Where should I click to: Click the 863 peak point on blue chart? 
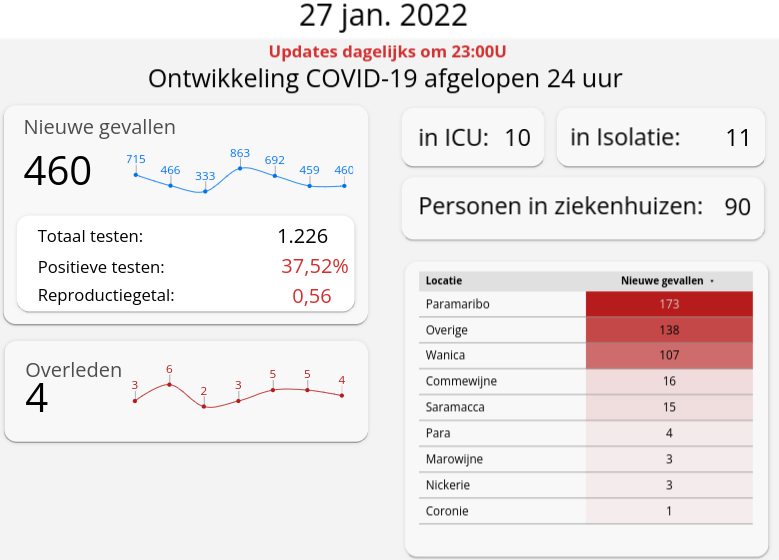click(240, 167)
